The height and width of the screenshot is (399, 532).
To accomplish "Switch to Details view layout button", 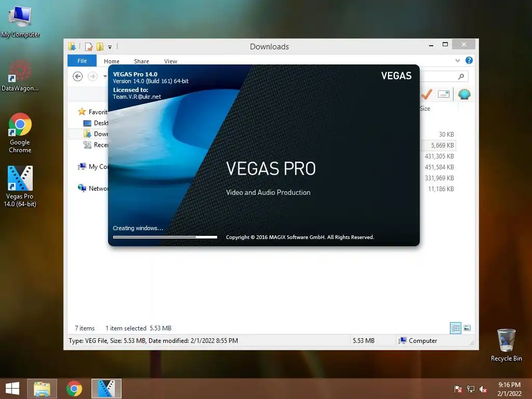I will [x=455, y=328].
